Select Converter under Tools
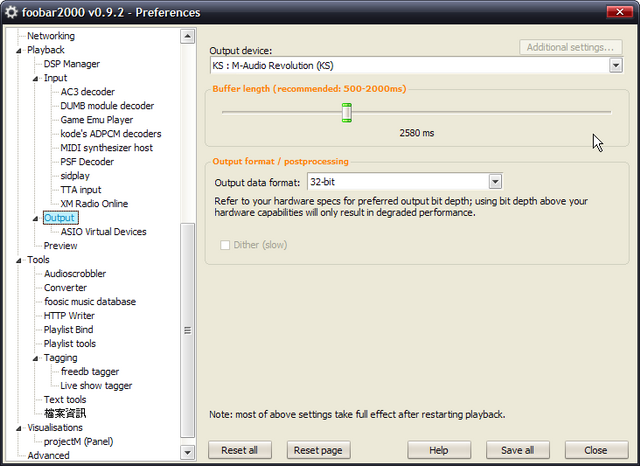Image resolution: width=640 pixels, height=466 pixels. (65, 288)
